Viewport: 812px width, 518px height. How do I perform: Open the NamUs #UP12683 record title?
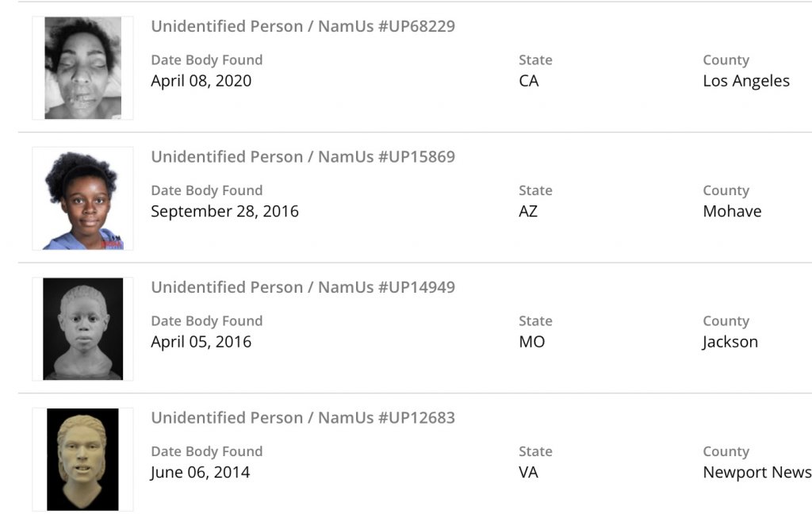(x=303, y=417)
